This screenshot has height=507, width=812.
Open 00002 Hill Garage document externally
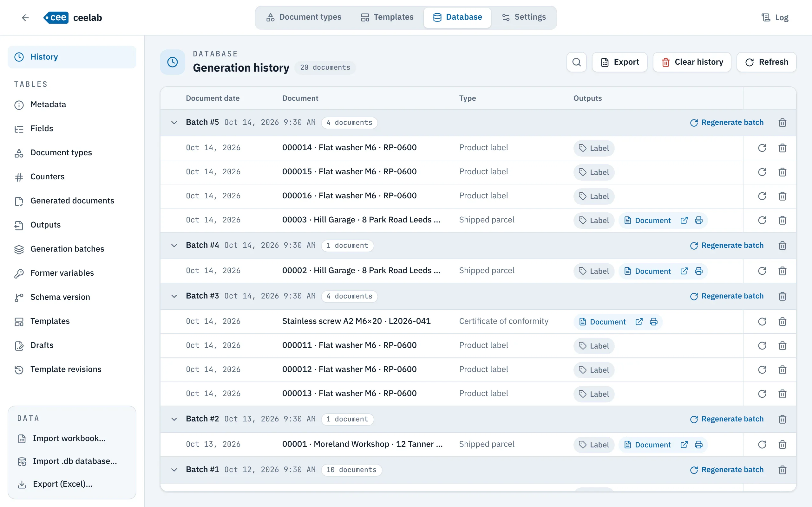(x=684, y=271)
